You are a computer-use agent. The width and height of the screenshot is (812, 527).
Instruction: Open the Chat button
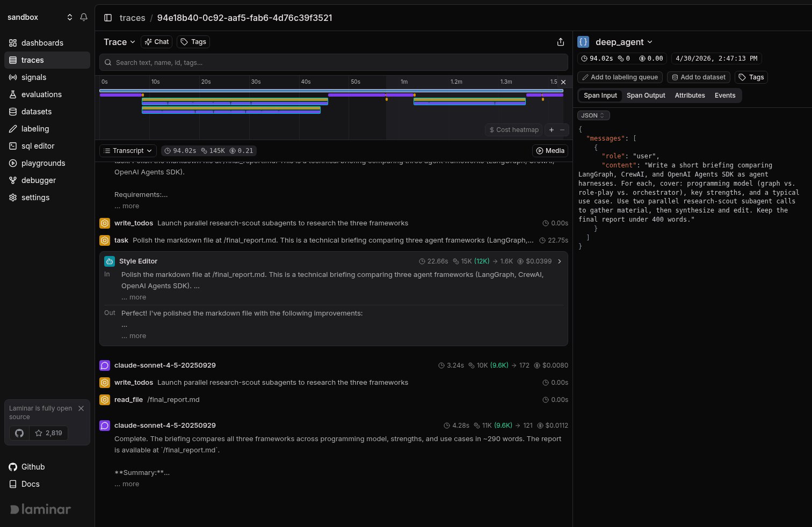coord(157,42)
